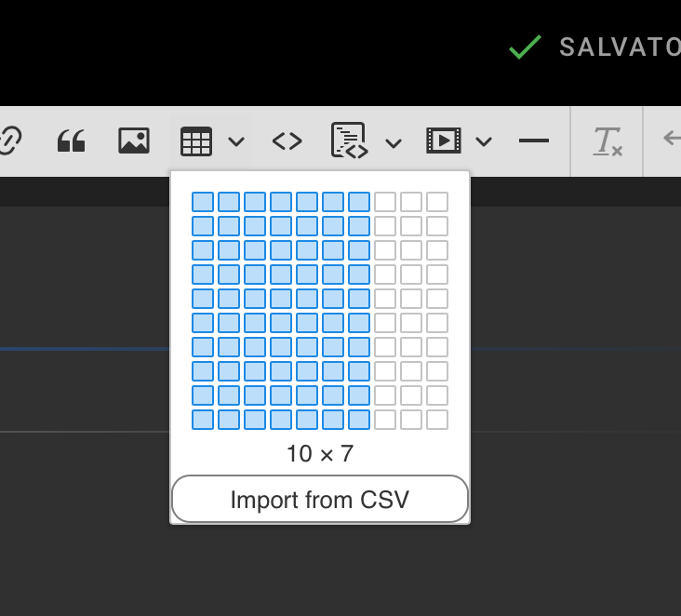Click the left arrow icon at toolbar edge
The height and width of the screenshot is (616, 681).
click(x=673, y=139)
